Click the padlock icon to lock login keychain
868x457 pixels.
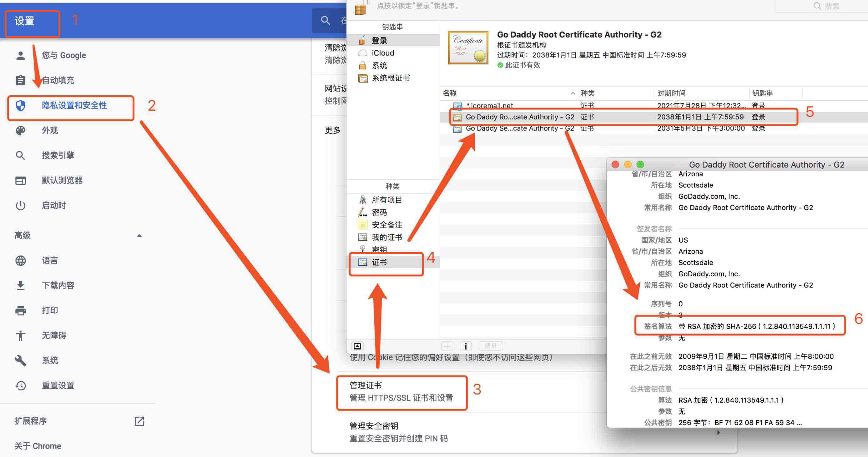pyautogui.click(x=361, y=8)
